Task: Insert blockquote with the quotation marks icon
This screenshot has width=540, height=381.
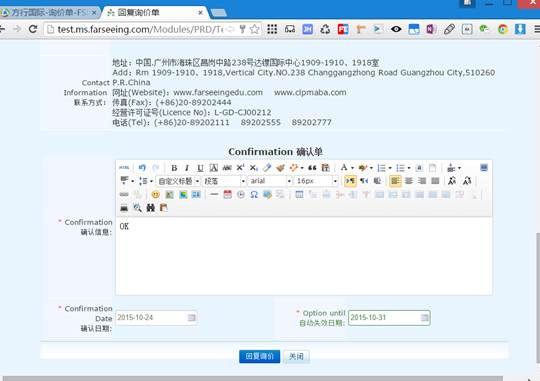Action: tap(312, 168)
